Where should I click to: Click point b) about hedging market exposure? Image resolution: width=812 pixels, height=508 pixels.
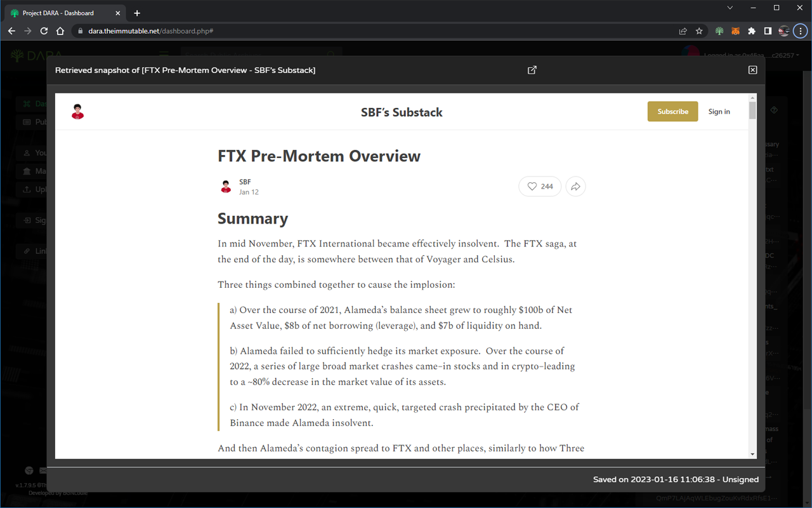[402, 366]
